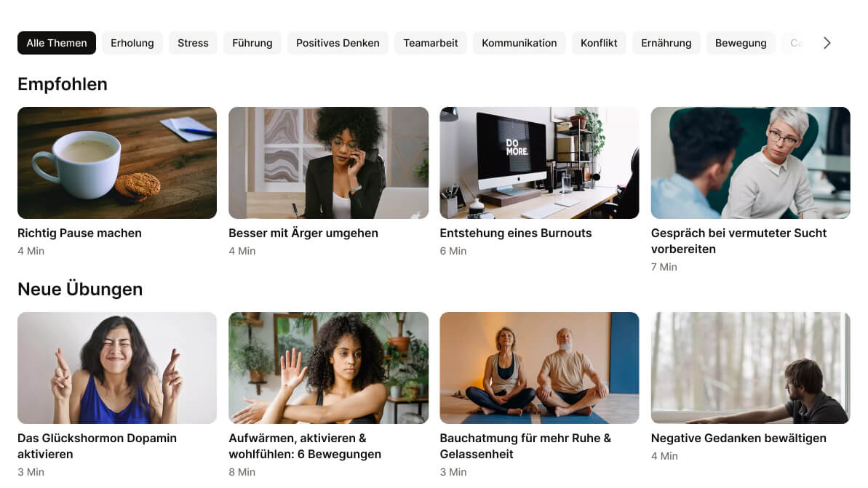This screenshot has width=868, height=488.
Task: Select the Positives Denken topic
Action: [338, 43]
